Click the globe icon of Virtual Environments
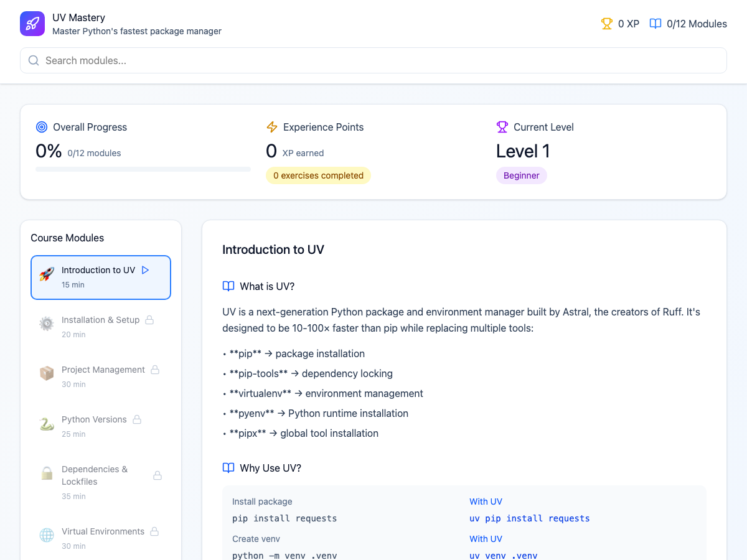 point(47,536)
